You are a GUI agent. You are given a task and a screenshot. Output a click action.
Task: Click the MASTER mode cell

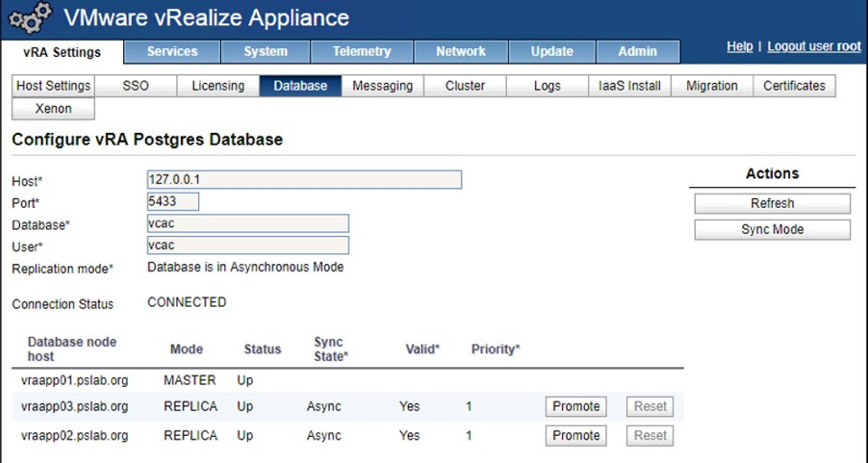[x=190, y=381]
